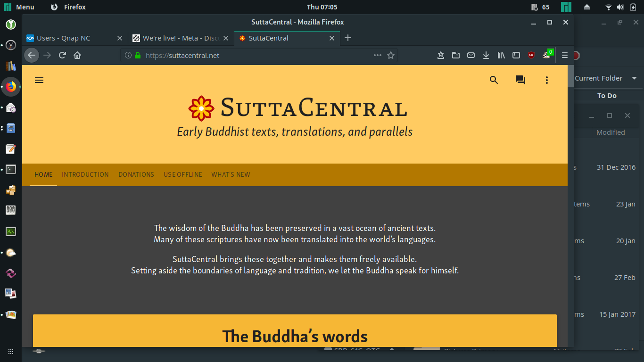Show site information via the info icon
This screenshot has width=644, height=362.
(x=128, y=55)
